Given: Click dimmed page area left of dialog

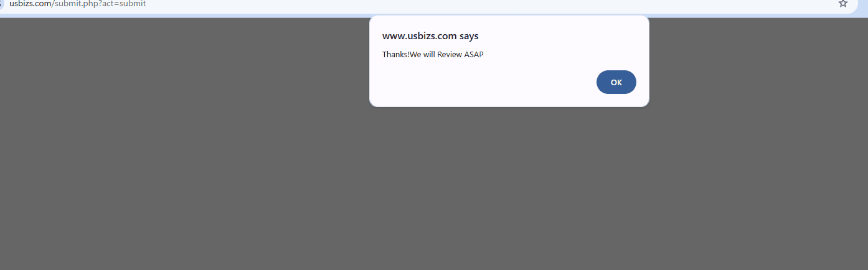Looking at the screenshot, I should click(x=187, y=124).
